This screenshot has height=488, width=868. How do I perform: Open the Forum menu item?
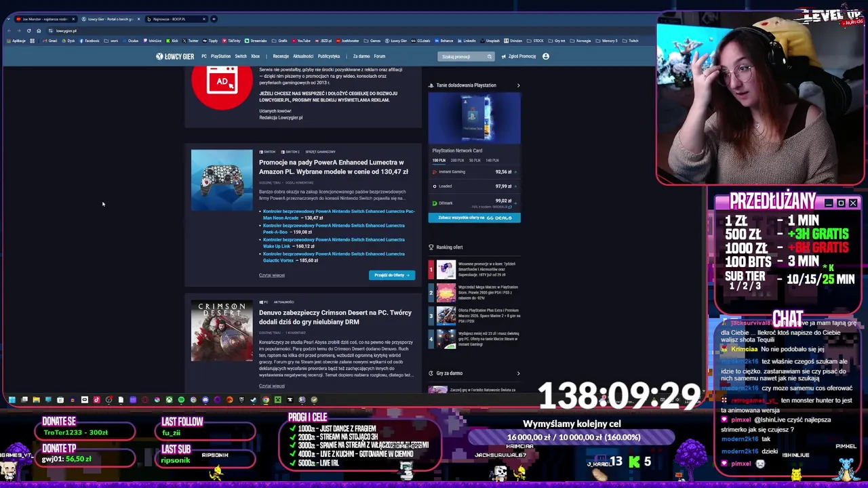pos(380,56)
